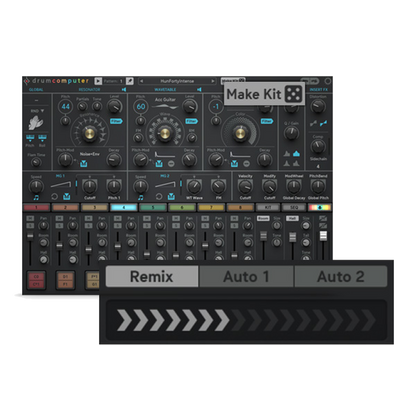
Task: Click the circle icon at header right
Action: [328, 81]
